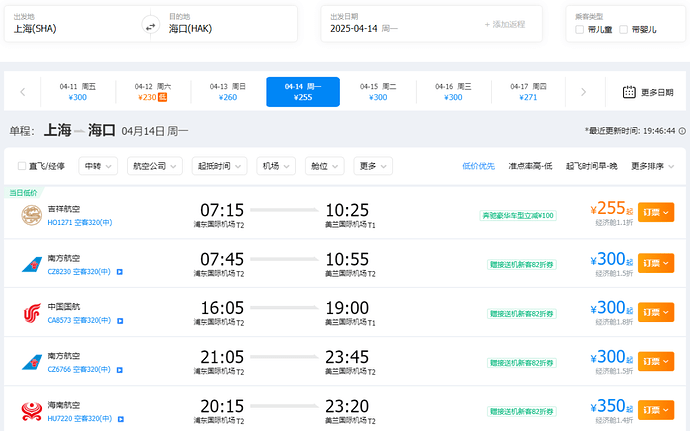Click the Juneyao Airlines (吉祥航空) logo
This screenshot has height=431, width=690.
(x=32, y=214)
